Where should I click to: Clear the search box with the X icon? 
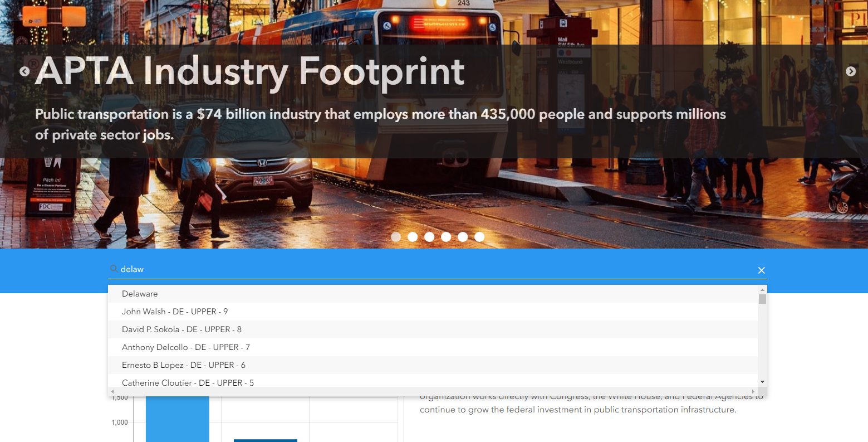761,270
